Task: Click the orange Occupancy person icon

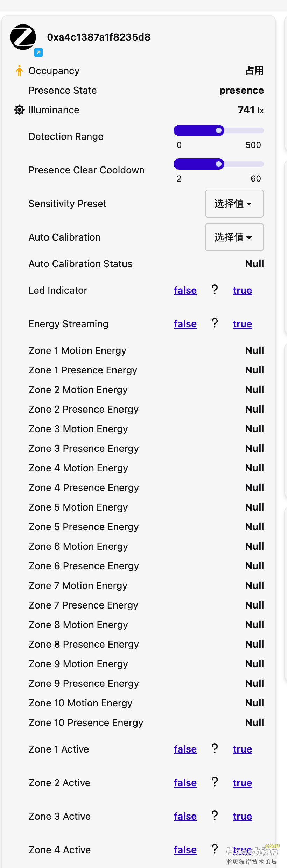Action: [19, 71]
